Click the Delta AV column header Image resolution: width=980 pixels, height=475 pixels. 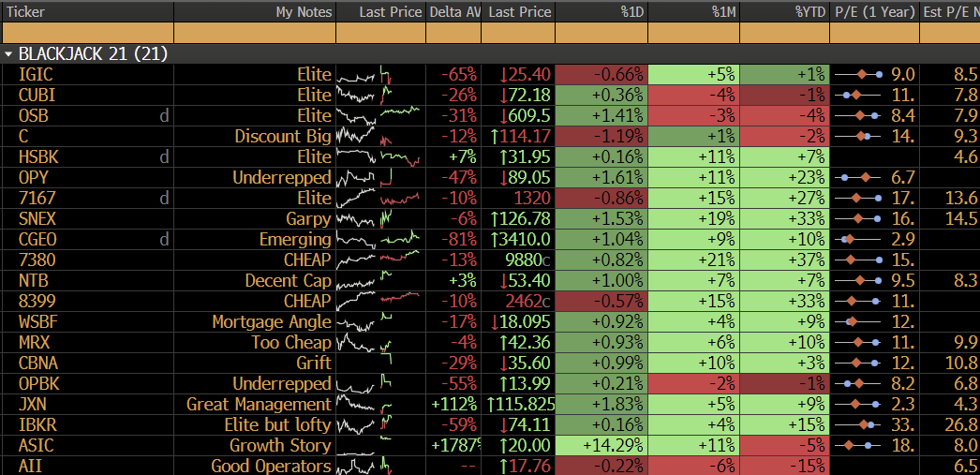pyautogui.click(x=453, y=12)
